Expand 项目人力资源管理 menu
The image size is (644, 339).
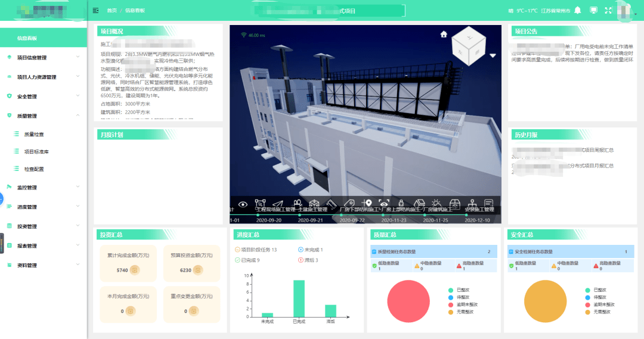[x=44, y=77]
